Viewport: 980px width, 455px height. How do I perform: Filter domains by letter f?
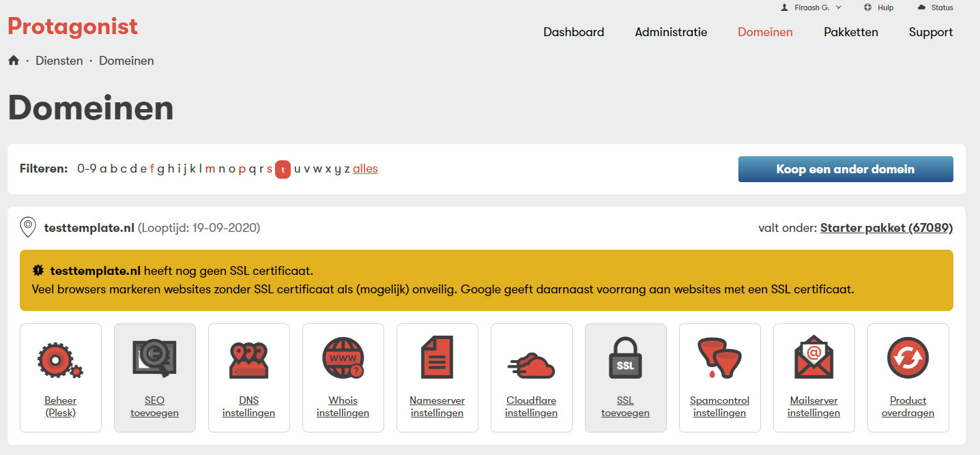(152, 169)
